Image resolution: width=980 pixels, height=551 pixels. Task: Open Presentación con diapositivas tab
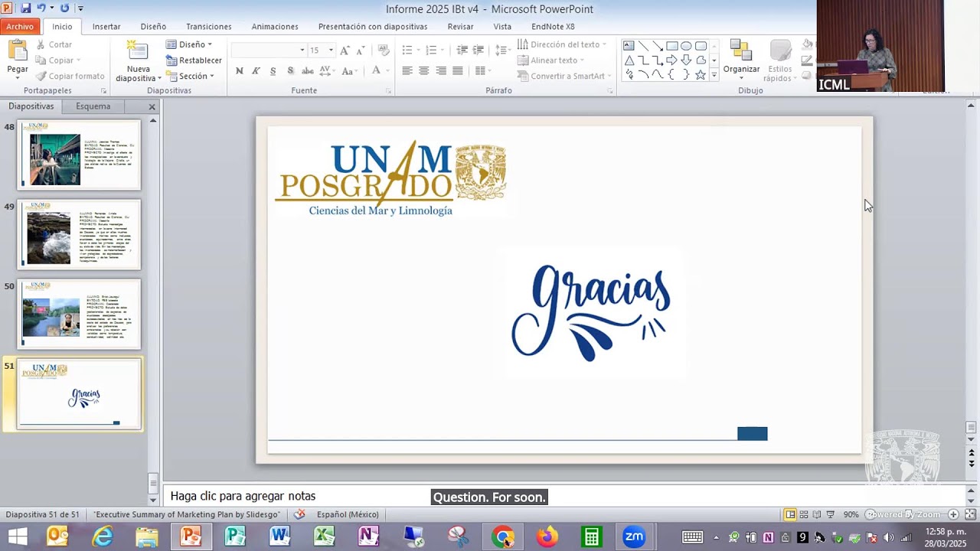click(373, 26)
